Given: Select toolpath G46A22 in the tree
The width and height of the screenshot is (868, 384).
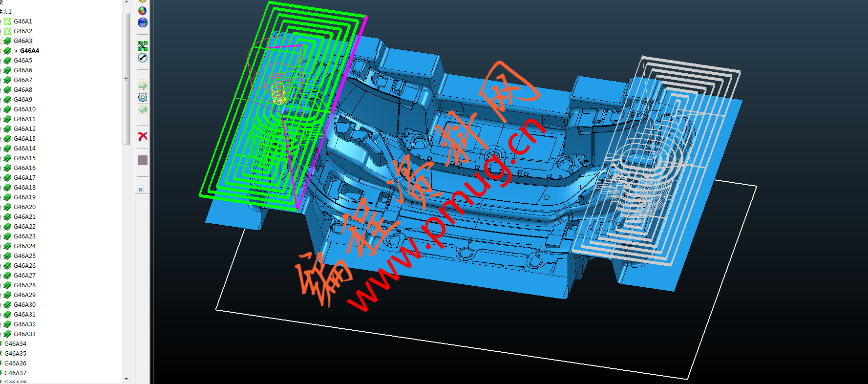Looking at the screenshot, I should [x=24, y=227].
